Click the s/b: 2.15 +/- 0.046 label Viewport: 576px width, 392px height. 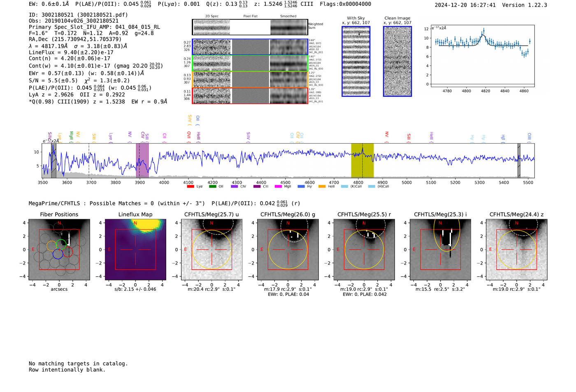click(x=135, y=289)
